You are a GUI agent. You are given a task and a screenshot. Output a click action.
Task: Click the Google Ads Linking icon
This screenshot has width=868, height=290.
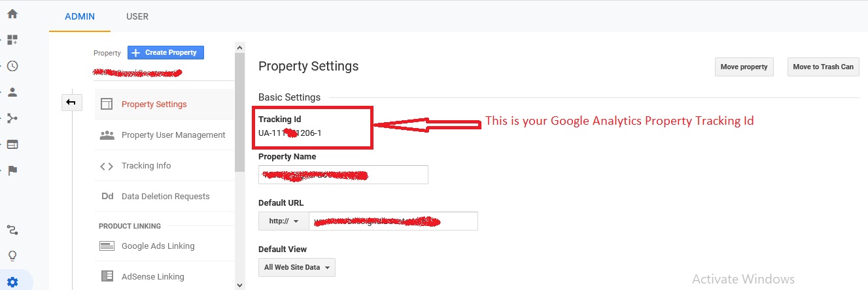pos(107,246)
